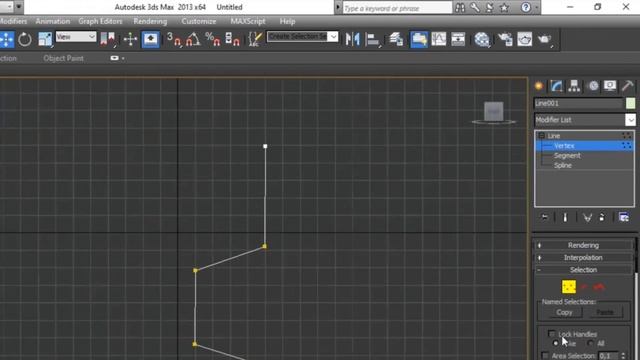Open Curve Editor icon

tap(439, 40)
